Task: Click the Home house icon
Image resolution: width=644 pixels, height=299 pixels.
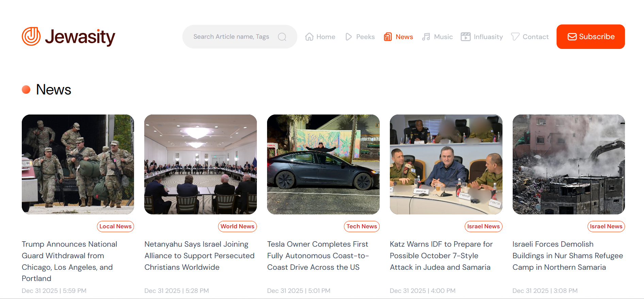Action: (309, 37)
